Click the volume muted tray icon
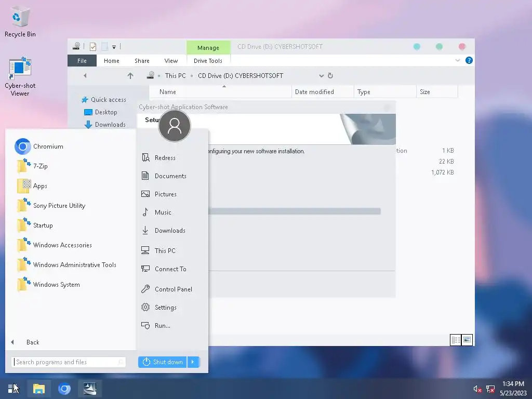The height and width of the screenshot is (399, 532). coord(477,389)
